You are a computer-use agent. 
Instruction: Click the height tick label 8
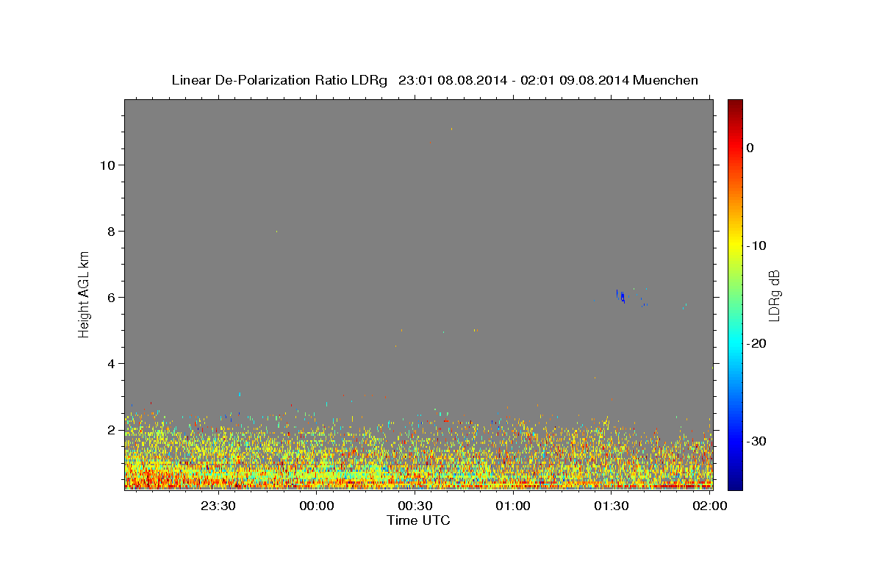(110, 231)
